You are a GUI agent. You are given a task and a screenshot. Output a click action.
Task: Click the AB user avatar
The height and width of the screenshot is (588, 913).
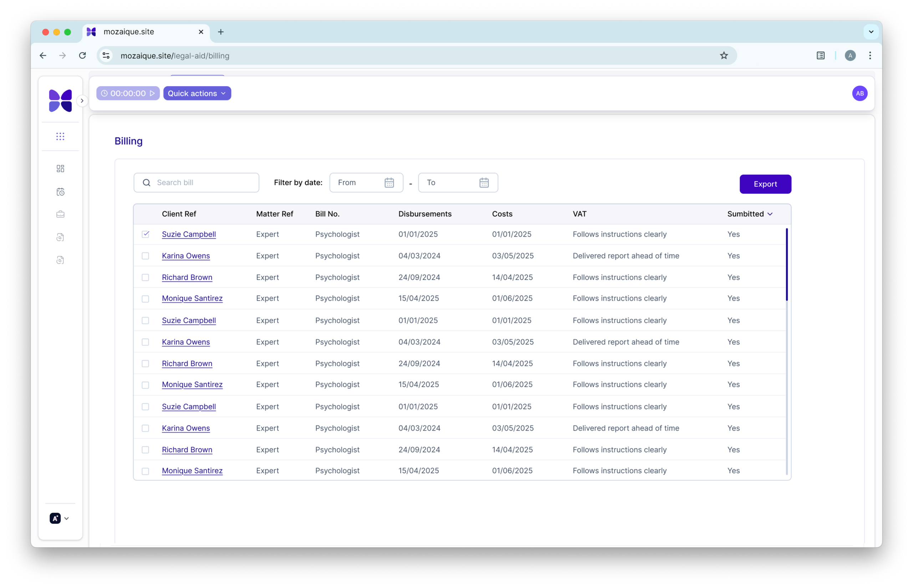coord(859,93)
